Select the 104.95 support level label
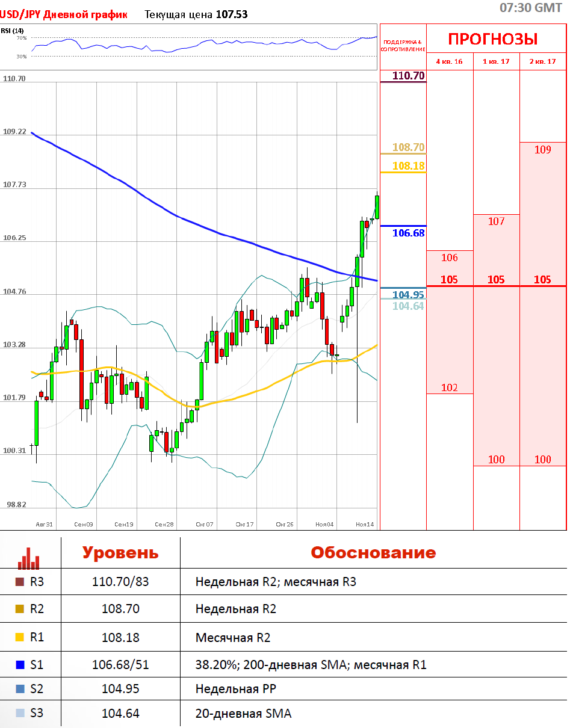 408,294
